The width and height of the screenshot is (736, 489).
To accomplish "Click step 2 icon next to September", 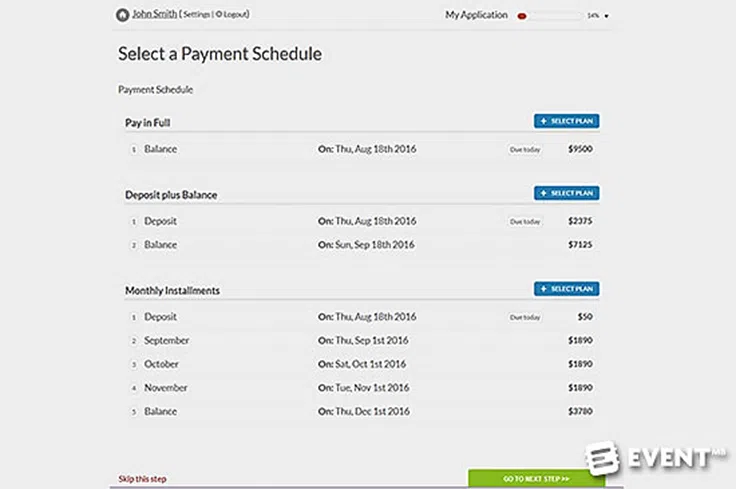I will [x=132, y=341].
